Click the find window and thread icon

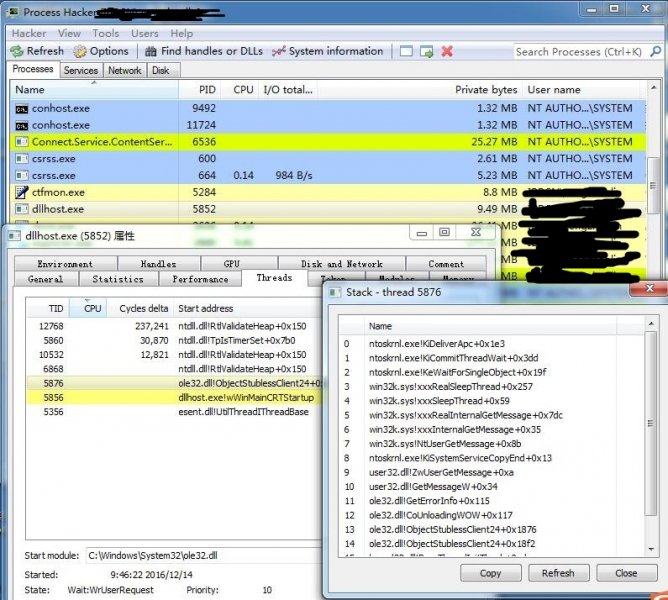(x=426, y=52)
